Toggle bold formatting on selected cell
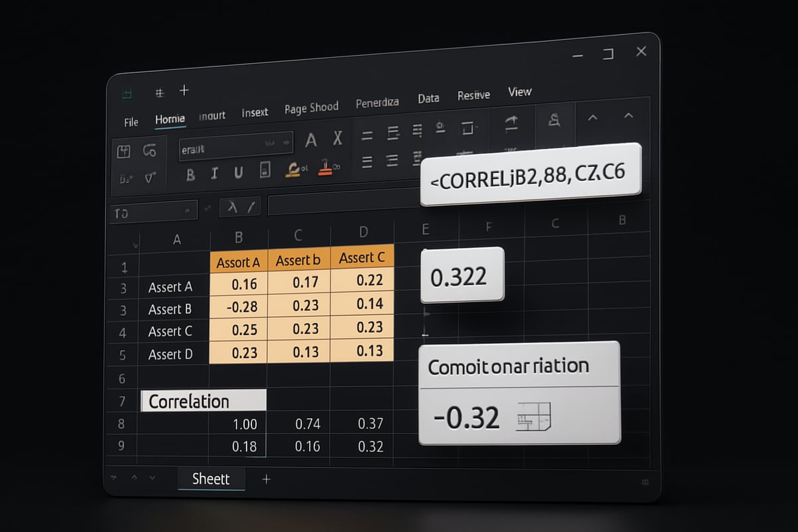This screenshot has height=532, width=798. [191, 172]
